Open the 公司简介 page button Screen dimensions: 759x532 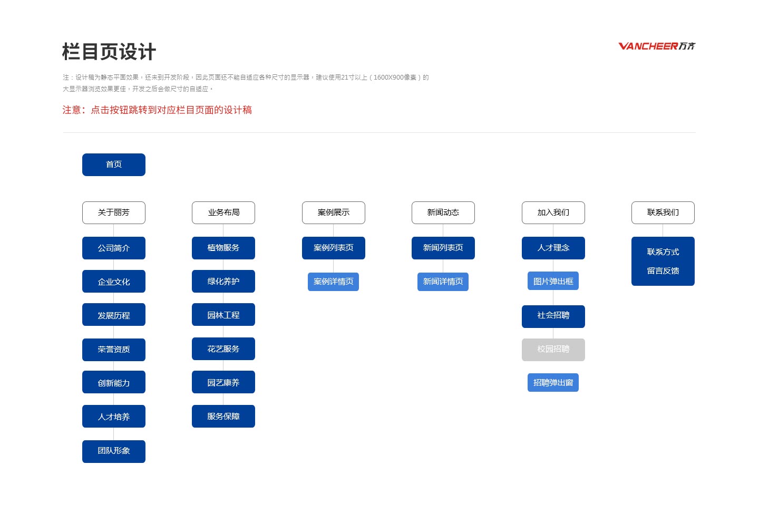(114, 248)
